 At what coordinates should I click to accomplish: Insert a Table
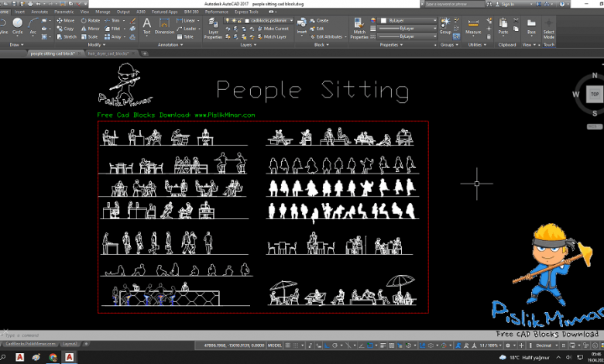[x=185, y=36]
